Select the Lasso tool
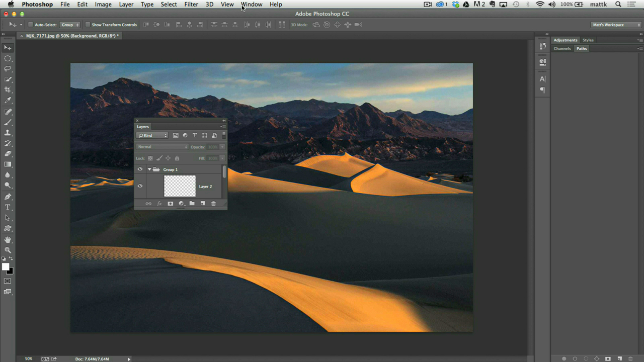The height and width of the screenshot is (362, 644). 8,69
